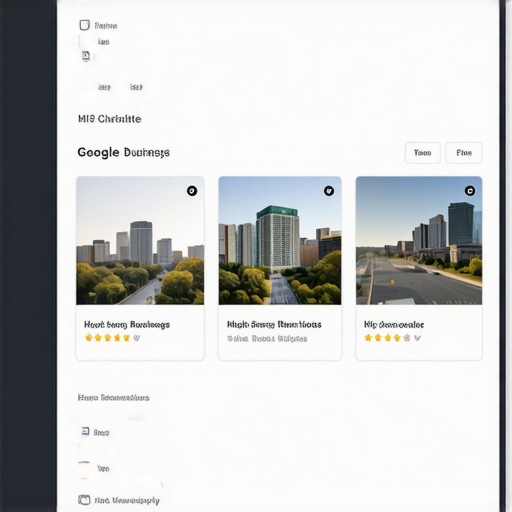This screenshot has height=512, width=512.
Task: Click the third card's star rating
Action: 387,338
